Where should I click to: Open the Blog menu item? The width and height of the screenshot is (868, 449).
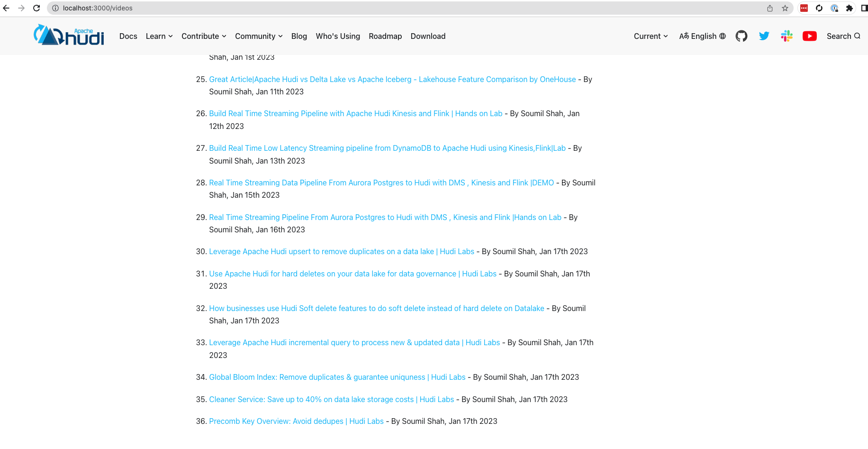(x=299, y=36)
